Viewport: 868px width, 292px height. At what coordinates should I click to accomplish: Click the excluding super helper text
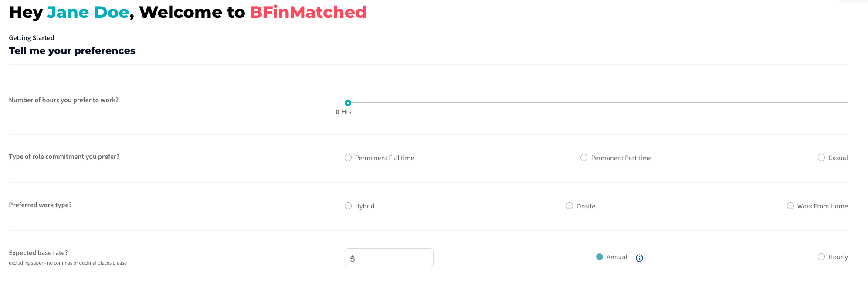[67, 263]
